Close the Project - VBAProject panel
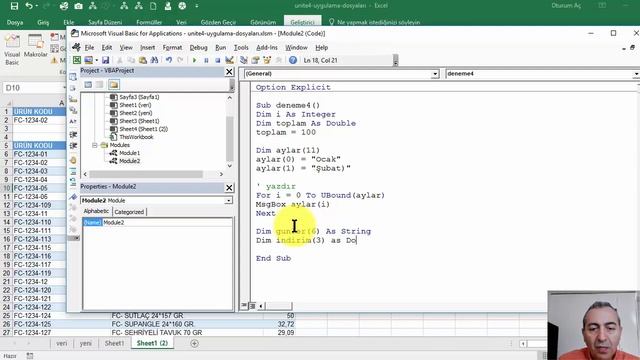Viewport: 640px width, 360px height. (x=229, y=72)
